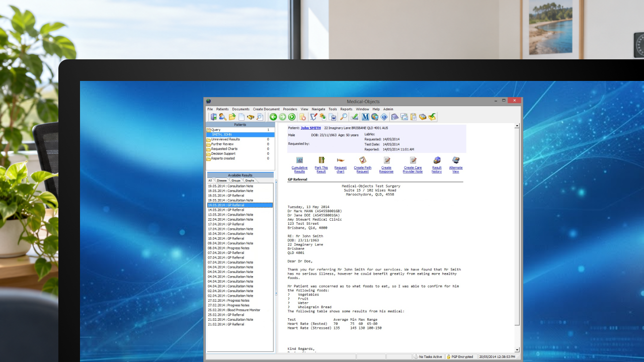
Task: Open the Providers menu
Action: [x=290, y=109]
